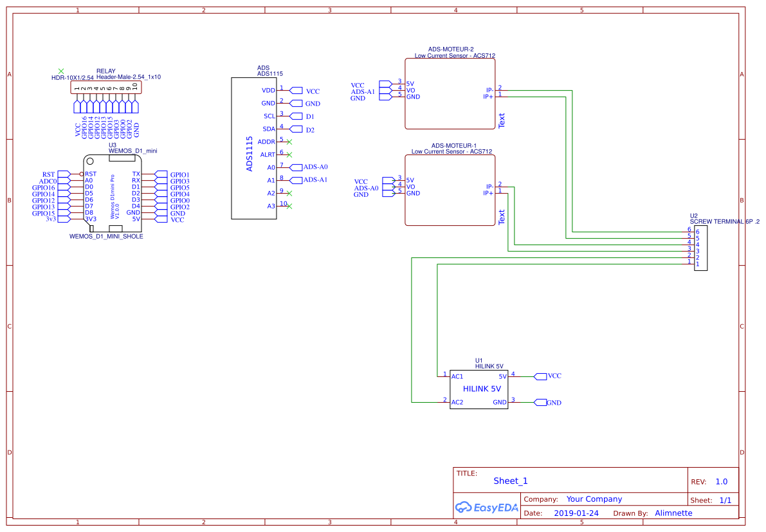Select the date 2019-01-24 in title block

(x=576, y=513)
